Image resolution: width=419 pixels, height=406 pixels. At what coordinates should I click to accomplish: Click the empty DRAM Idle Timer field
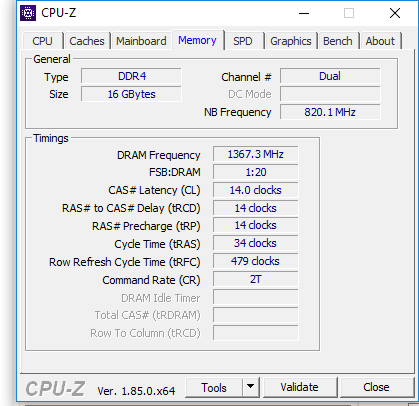pos(256,297)
